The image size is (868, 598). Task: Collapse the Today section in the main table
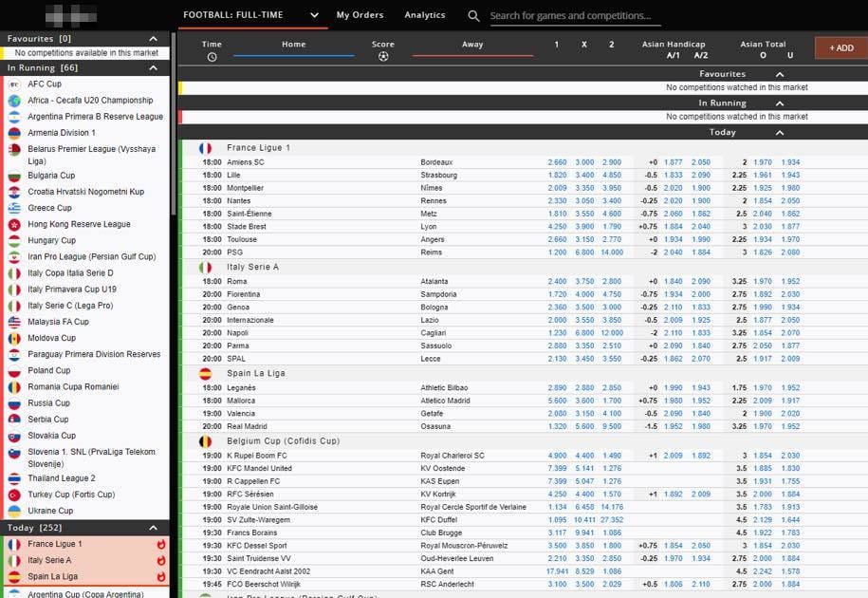(x=780, y=132)
